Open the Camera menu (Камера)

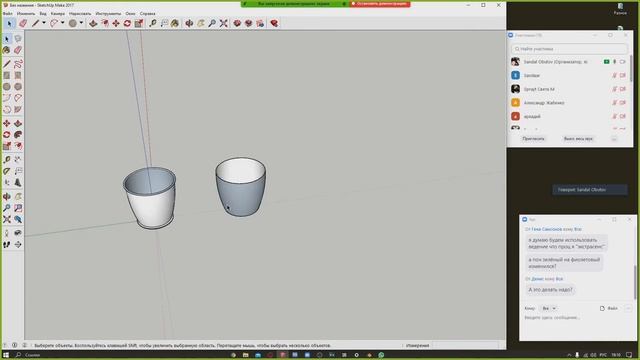point(58,13)
